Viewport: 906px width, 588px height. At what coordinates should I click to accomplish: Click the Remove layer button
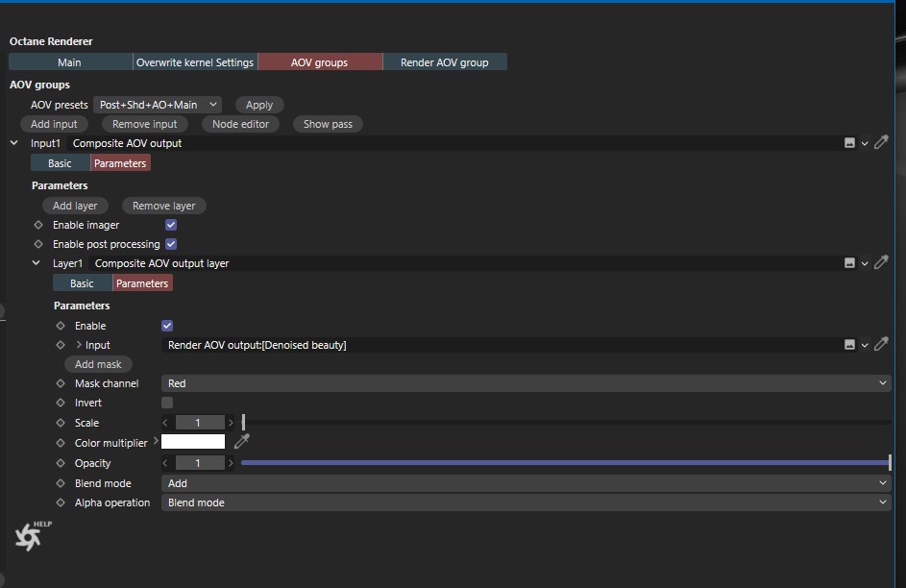[x=164, y=206]
